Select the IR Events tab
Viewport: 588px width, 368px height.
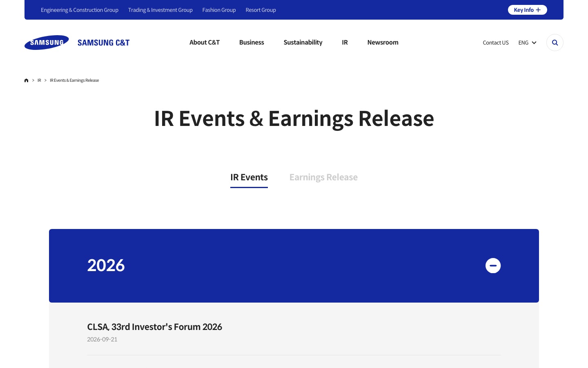point(249,177)
